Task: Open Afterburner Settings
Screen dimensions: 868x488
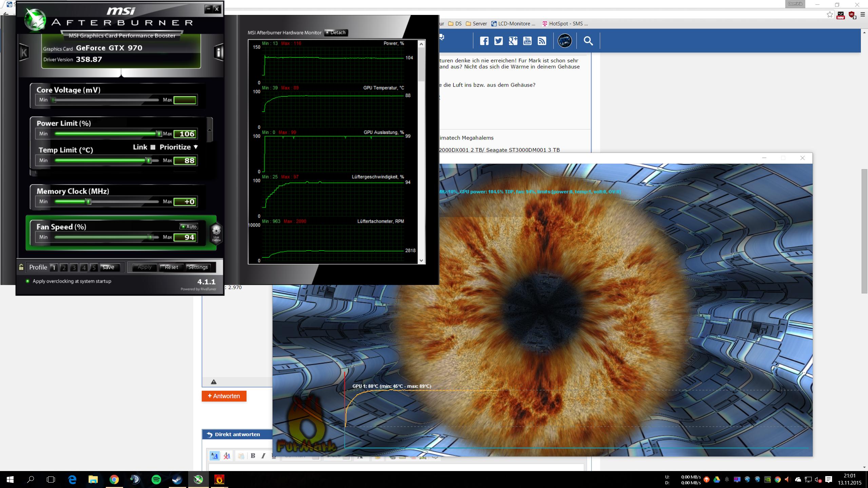Action: point(198,267)
